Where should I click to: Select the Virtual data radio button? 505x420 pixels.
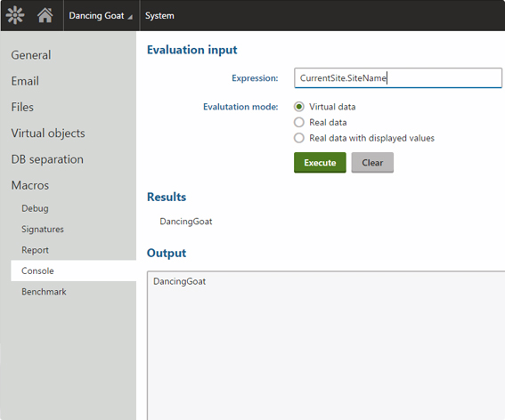click(299, 107)
